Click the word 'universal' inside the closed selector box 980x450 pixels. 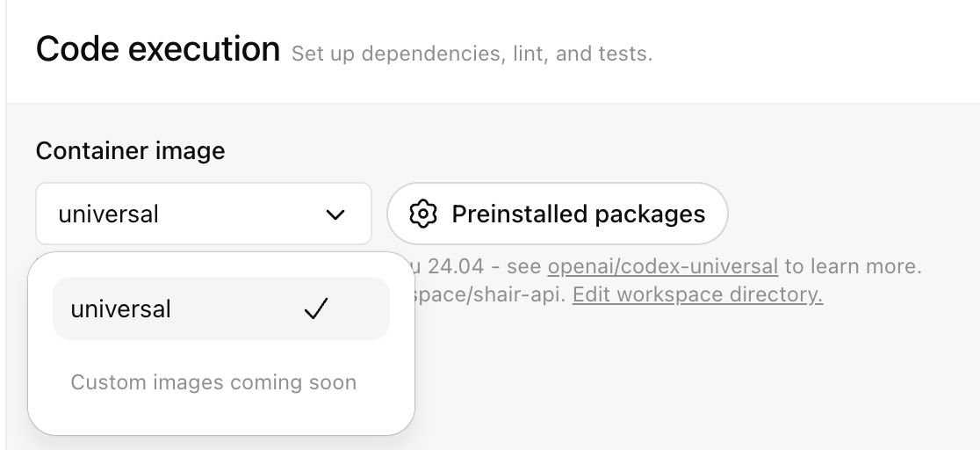click(x=108, y=214)
